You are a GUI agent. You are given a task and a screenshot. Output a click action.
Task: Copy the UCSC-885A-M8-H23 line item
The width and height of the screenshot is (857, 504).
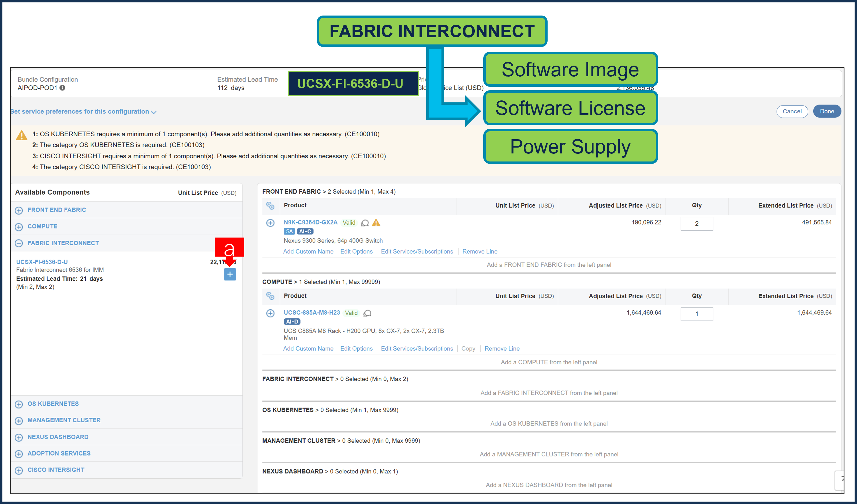pyautogui.click(x=468, y=348)
